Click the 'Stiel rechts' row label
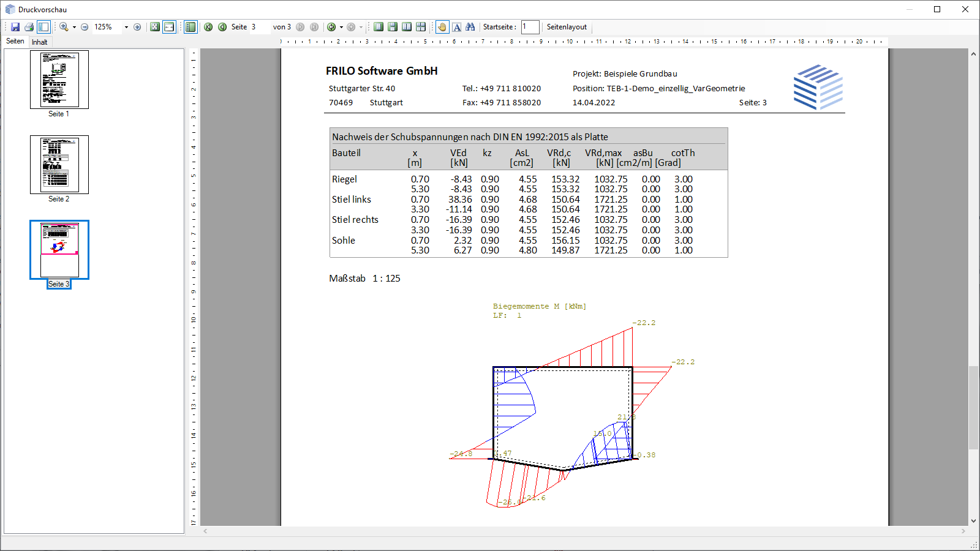Viewport: 980px width, 551px height. [355, 220]
